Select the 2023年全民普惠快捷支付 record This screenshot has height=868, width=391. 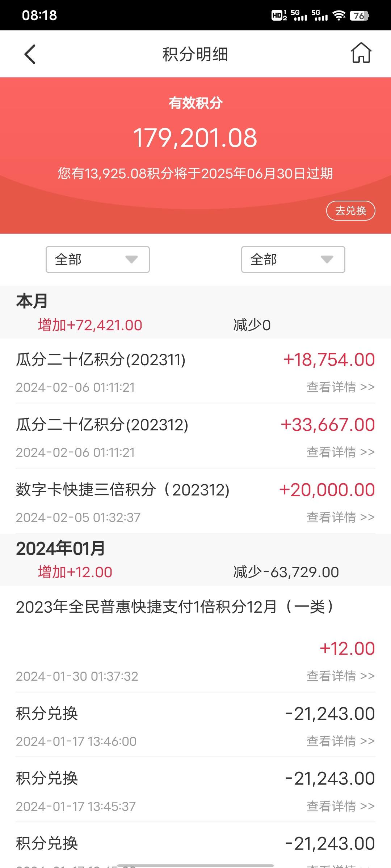pos(195,639)
